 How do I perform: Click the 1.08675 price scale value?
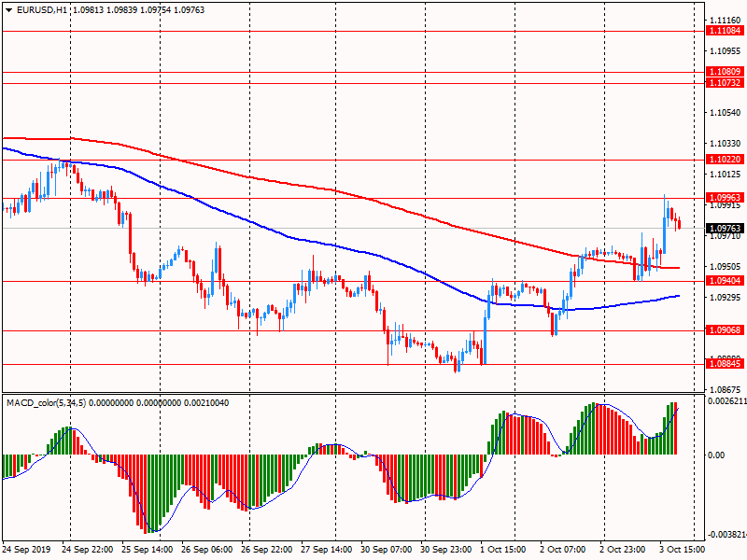726,389
